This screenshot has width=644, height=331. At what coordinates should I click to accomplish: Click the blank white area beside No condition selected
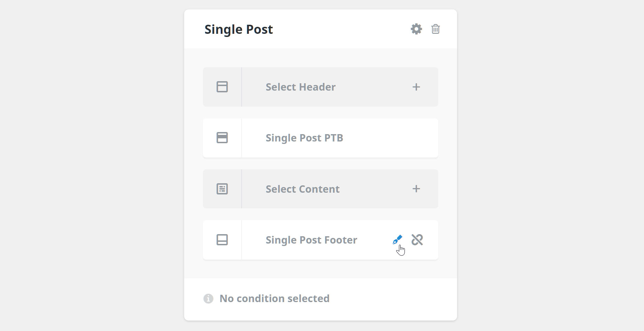[390, 299]
